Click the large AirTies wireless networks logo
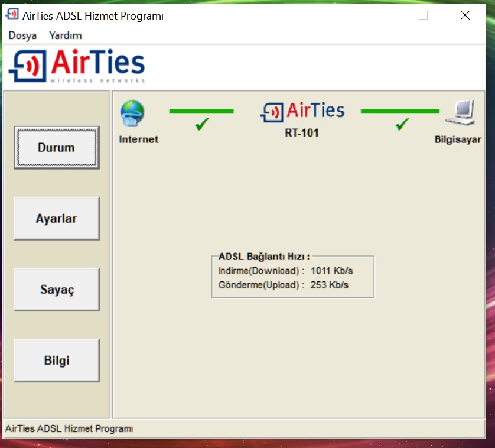 click(77, 66)
